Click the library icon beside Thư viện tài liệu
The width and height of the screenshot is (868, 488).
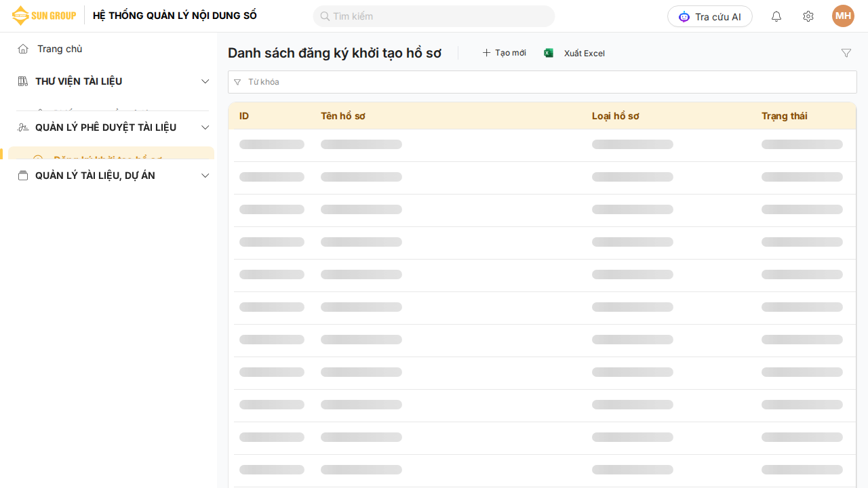23,81
